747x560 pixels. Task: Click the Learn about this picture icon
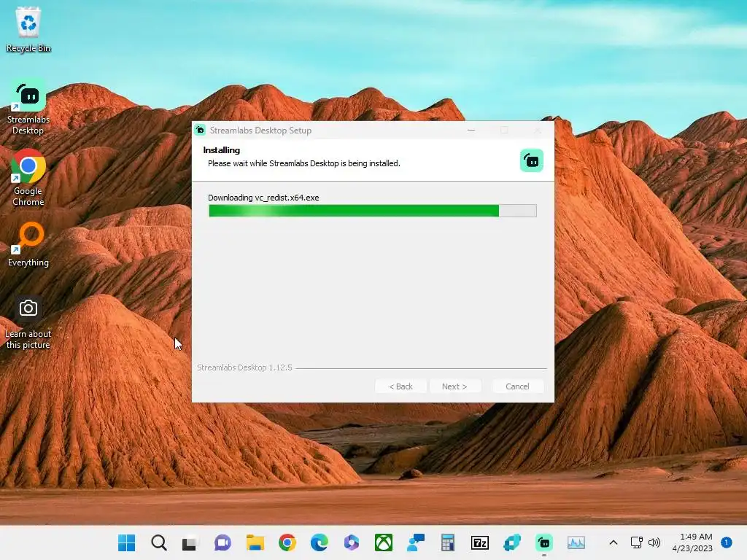pos(28,323)
